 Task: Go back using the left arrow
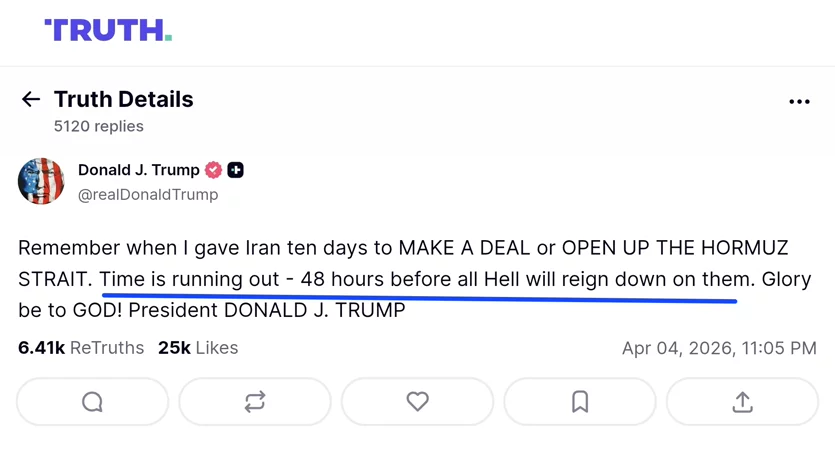click(x=31, y=99)
